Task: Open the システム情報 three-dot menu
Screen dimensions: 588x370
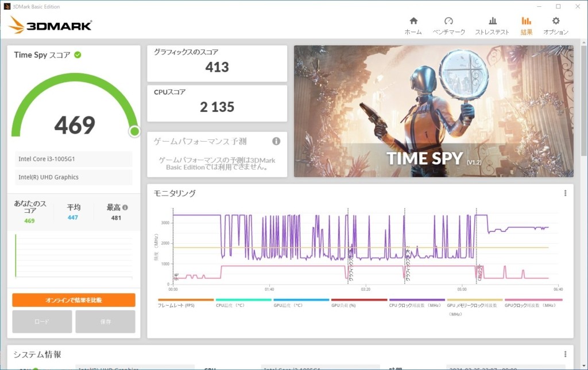Action: [565, 355]
